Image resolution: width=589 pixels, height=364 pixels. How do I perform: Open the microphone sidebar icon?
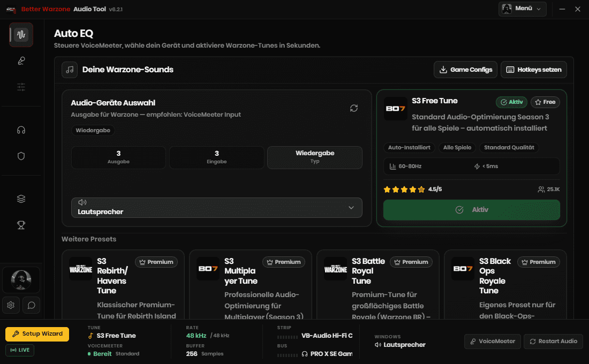click(x=21, y=61)
